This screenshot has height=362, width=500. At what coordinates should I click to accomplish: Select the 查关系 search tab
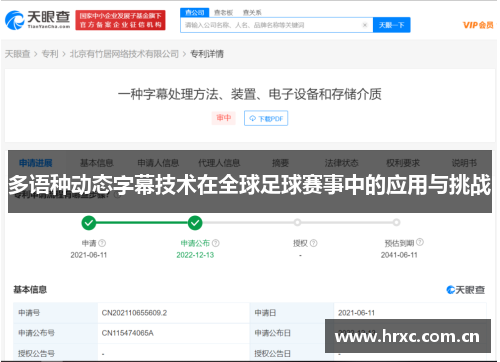point(252,13)
